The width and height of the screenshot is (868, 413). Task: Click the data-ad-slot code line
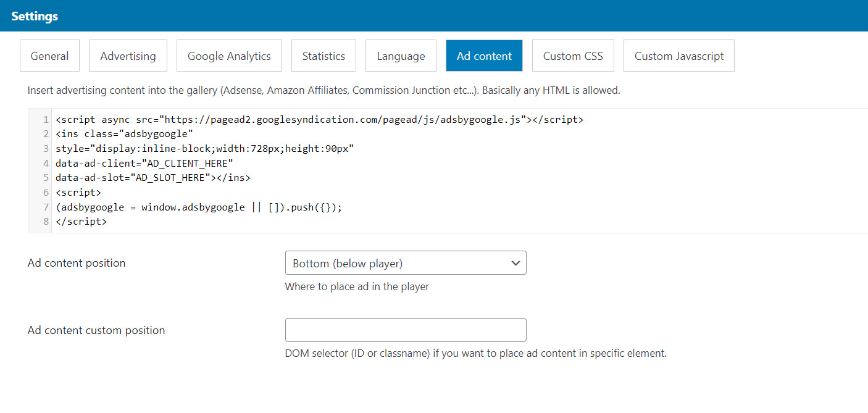(152, 178)
